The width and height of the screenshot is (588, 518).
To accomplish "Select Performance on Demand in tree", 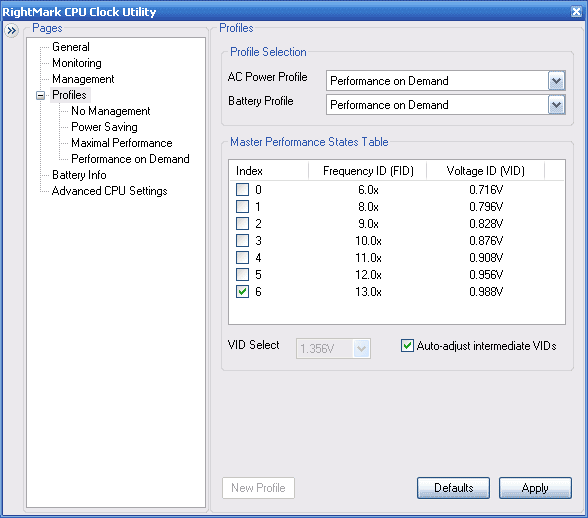I will click(x=130, y=159).
